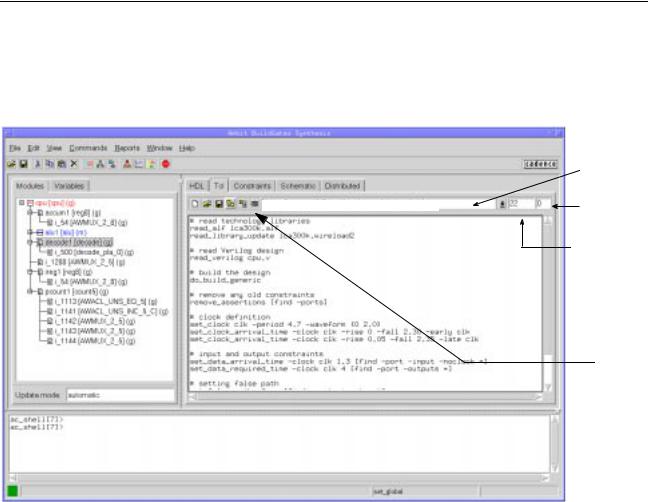Open the File menu

tap(15, 148)
